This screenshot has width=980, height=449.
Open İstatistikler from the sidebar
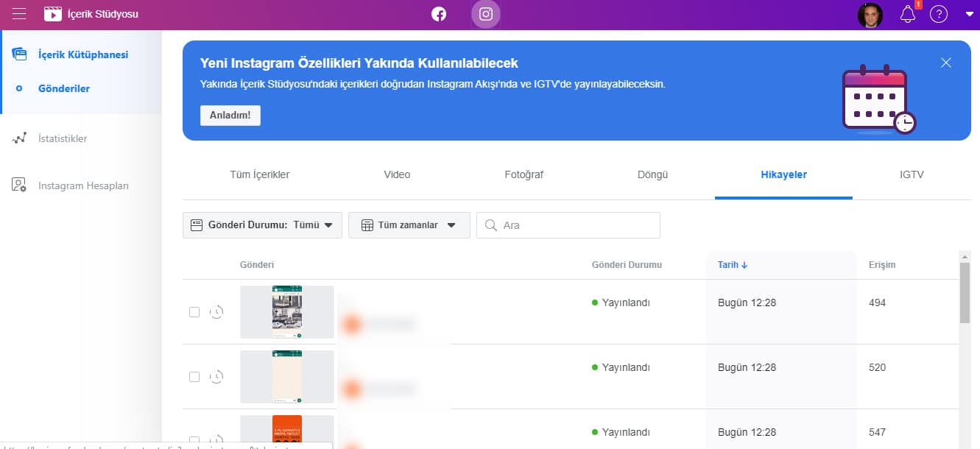63,138
